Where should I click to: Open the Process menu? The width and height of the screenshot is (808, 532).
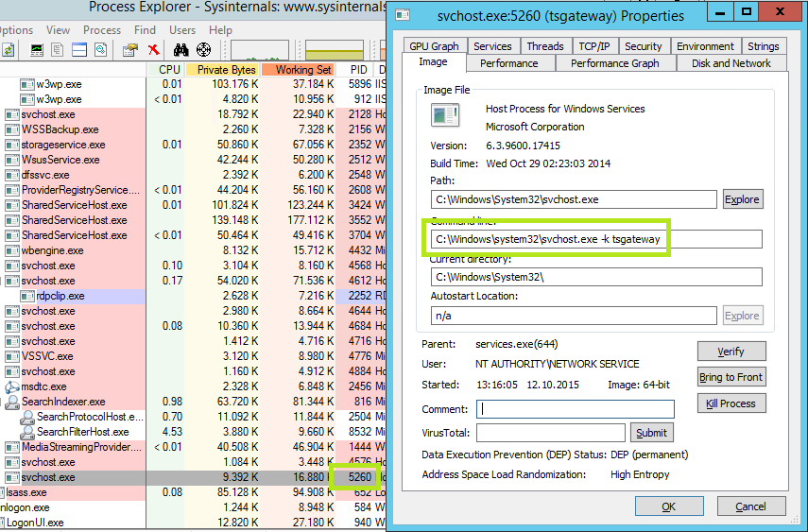click(101, 30)
